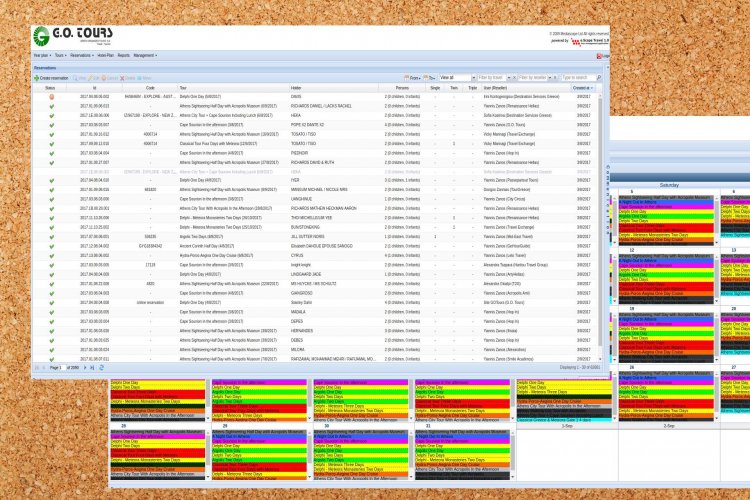Click day 31 in background calendar

(428, 426)
